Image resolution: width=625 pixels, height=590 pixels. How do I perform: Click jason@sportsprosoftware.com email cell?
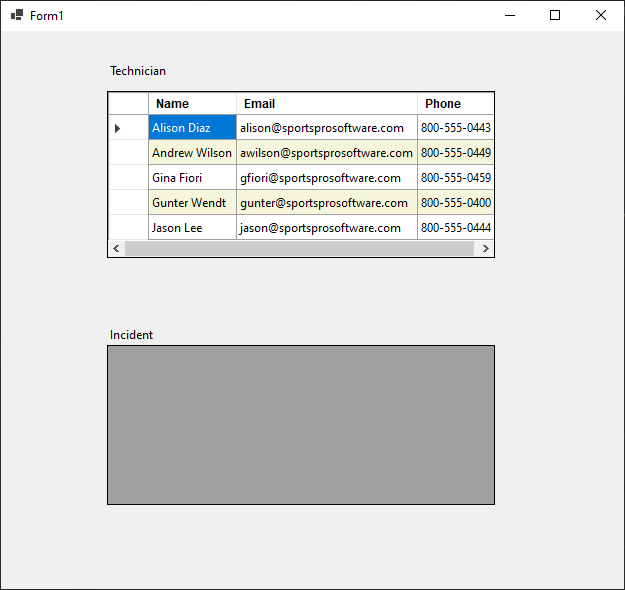click(327, 228)
